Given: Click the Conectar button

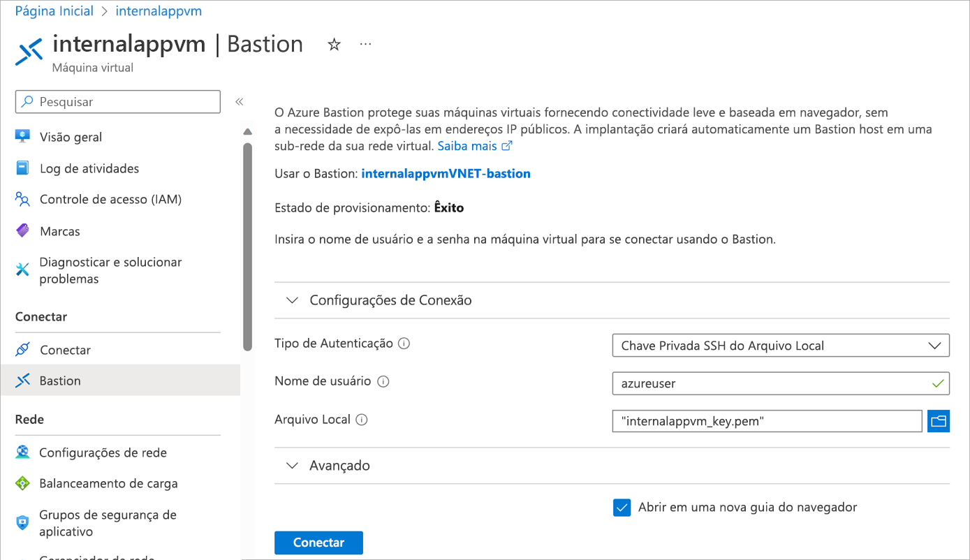Looking at the screenshot, I should tap(318, 543).
